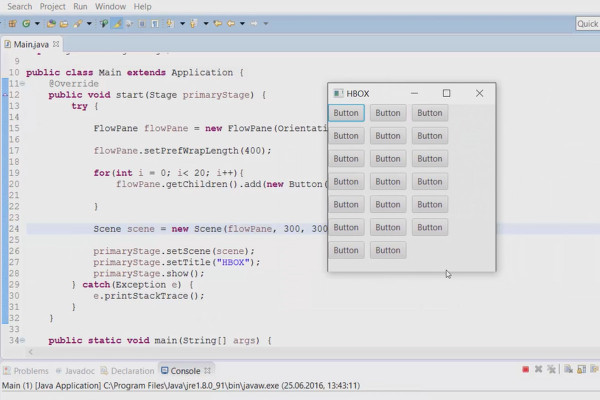Click the Next Annotation toolbar icon
The width and height of the screenshot is (600, 400).
pos(170,24)
